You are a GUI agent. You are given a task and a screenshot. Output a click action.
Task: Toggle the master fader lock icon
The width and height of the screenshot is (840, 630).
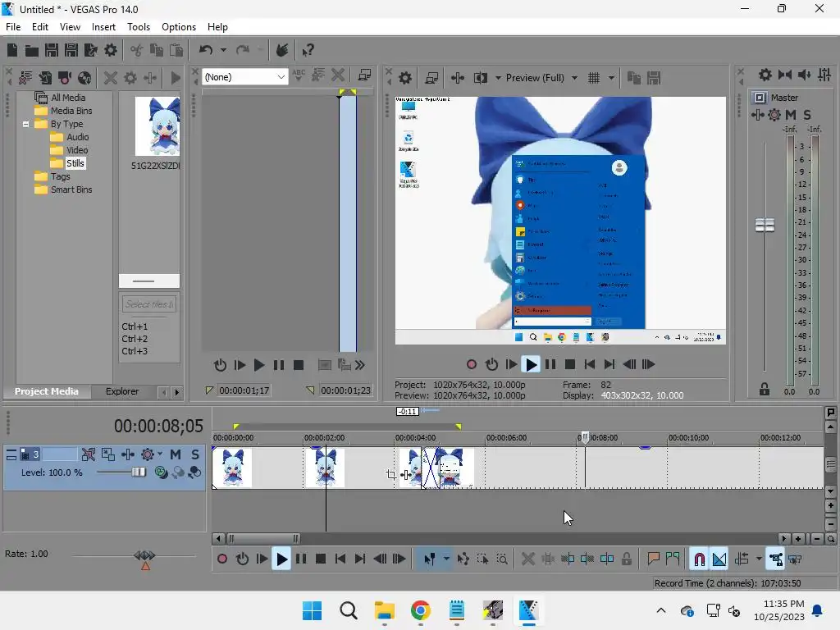coord(765,390)
